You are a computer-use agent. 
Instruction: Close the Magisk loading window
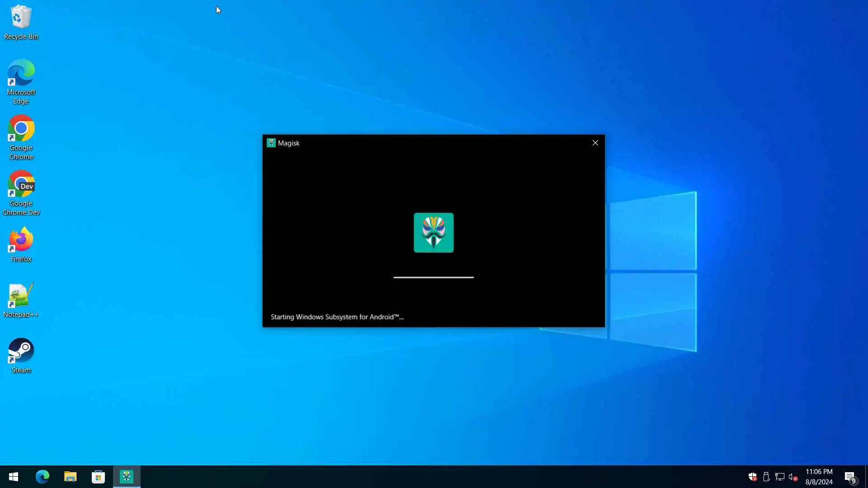pos(595,143)
